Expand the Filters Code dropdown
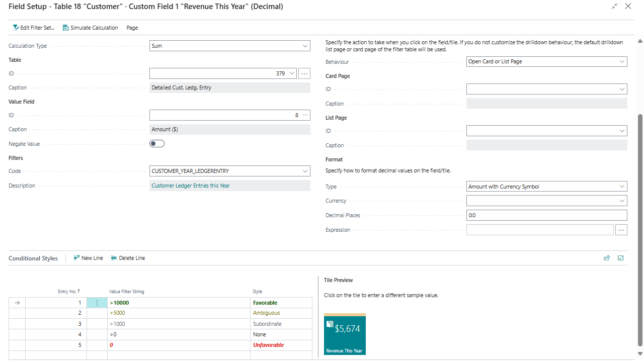644x362 pixels. pyautogui.click(x=305, y=171)
